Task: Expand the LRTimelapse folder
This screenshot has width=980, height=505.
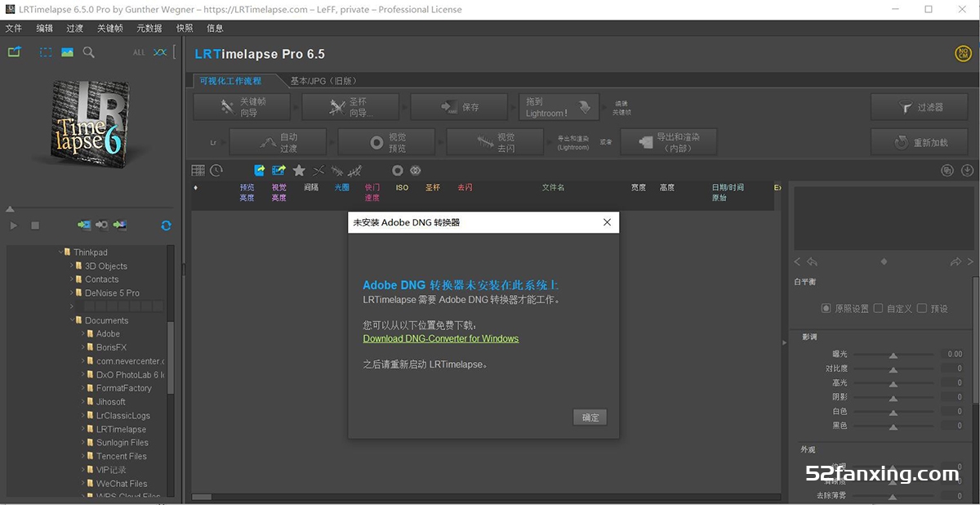Action: tap(83, 429)
